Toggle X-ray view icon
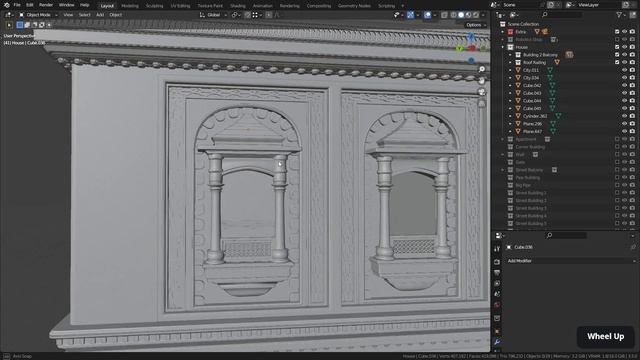The height and width of the screenshot is (360, 640). click(444, 15)
